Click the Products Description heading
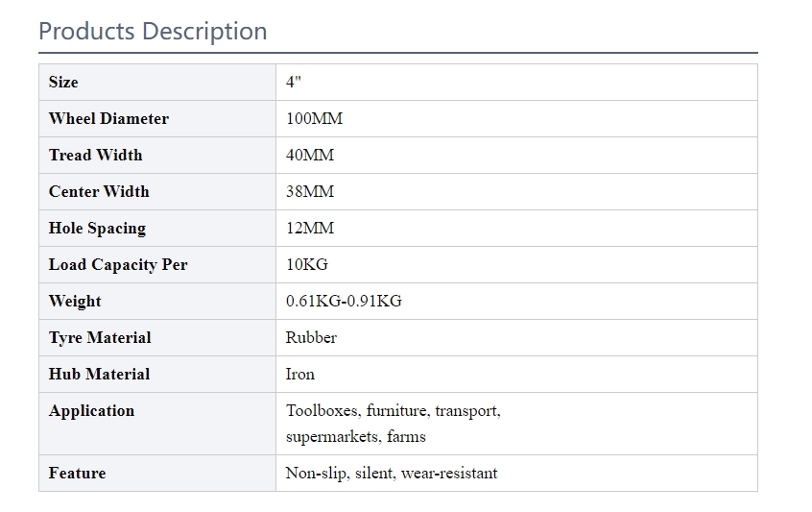The width and height of the screenshot is (812, 512). click(x=153, y=31)
